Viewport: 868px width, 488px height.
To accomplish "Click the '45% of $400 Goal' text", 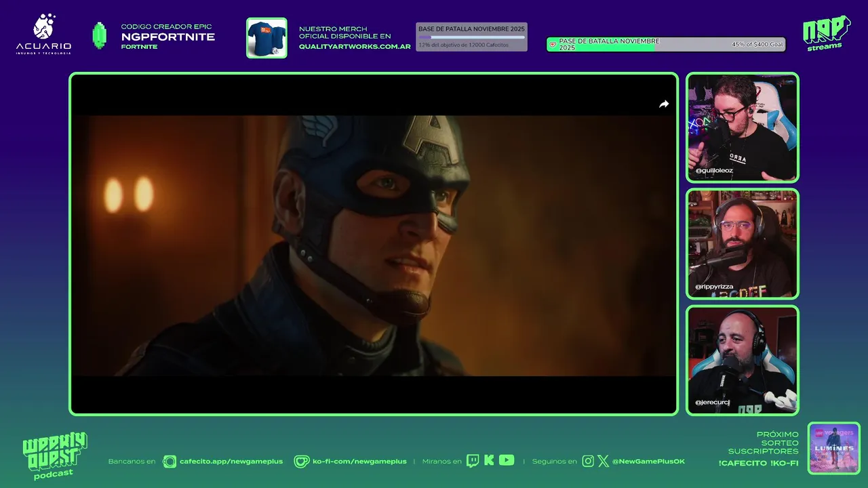I will (757, 45).
